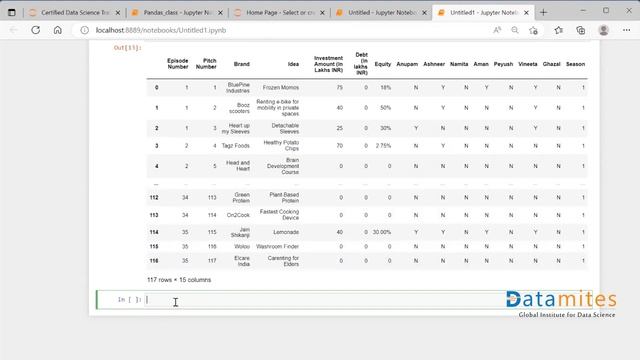Click the Booz scooters brand cell
The width and height of the screenshot is (640, 360).
pyautogui.click(x=239, y=108)
